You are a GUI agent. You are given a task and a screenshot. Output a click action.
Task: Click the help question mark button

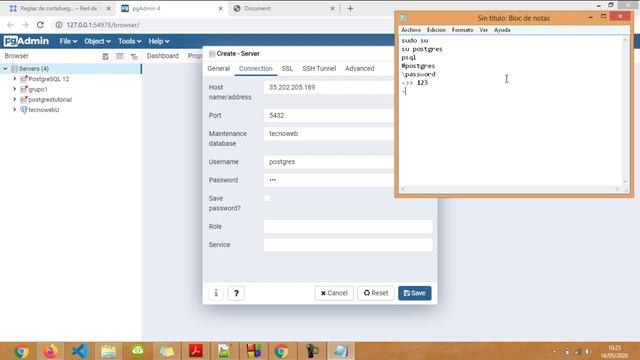[x=236, y=293]
